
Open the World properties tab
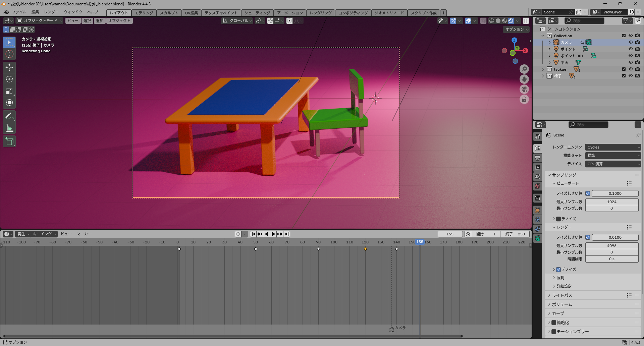[x=538, y=186]
